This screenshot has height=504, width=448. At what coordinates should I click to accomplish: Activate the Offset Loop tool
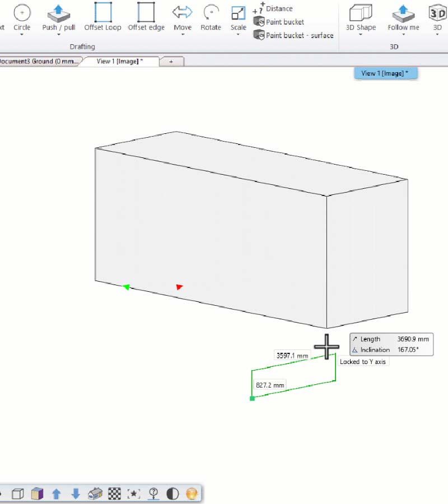click(102, 17)
